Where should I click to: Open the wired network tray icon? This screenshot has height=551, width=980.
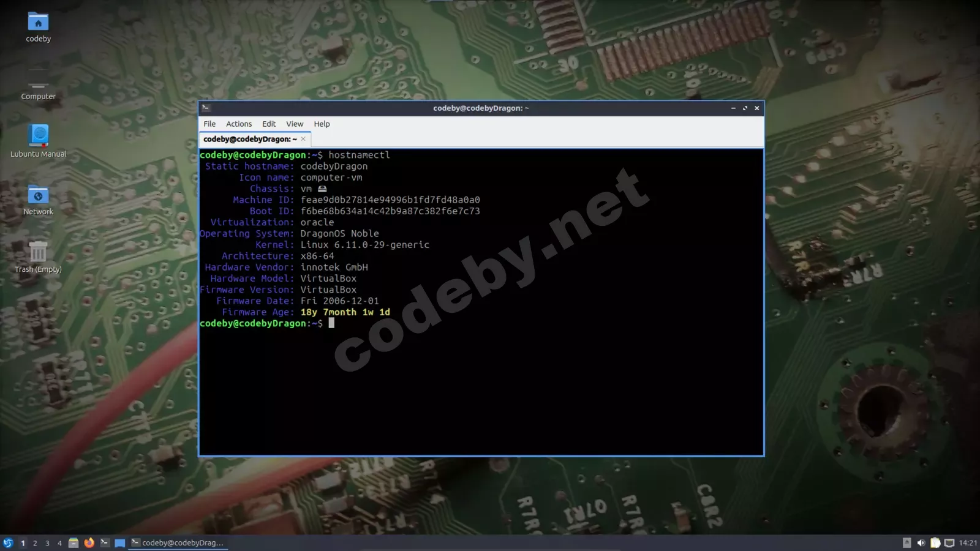(949, 543)
